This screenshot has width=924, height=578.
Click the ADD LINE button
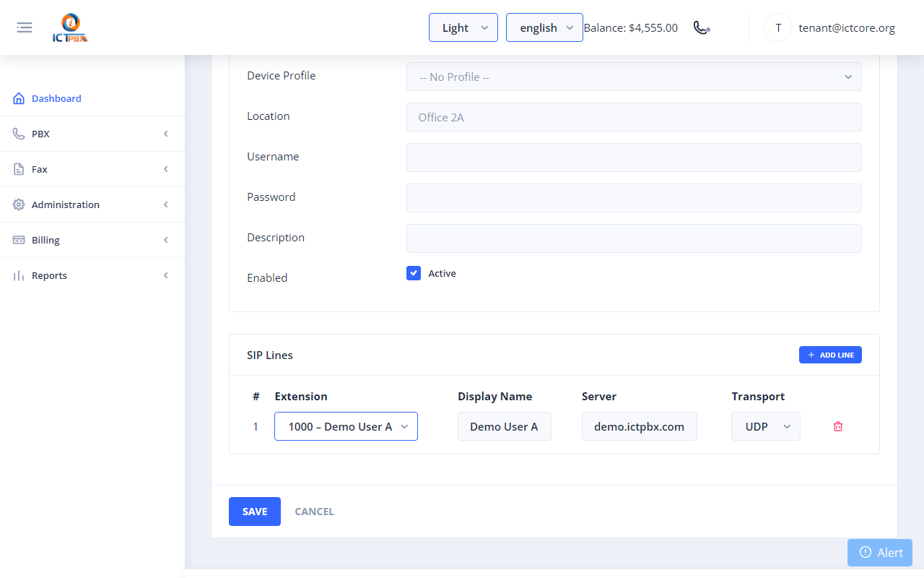tap(830, 355)
